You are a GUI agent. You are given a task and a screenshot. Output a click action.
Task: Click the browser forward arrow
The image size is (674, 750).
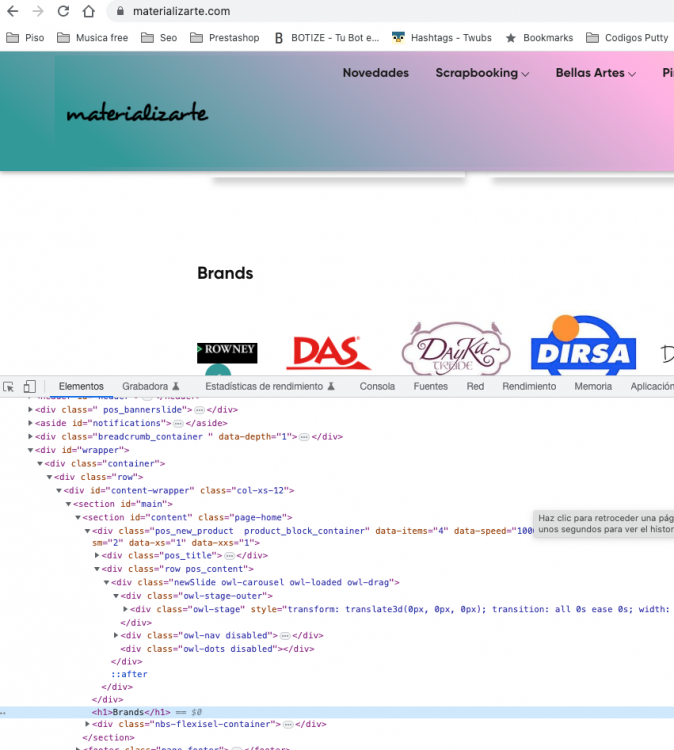tap(38, 11)
